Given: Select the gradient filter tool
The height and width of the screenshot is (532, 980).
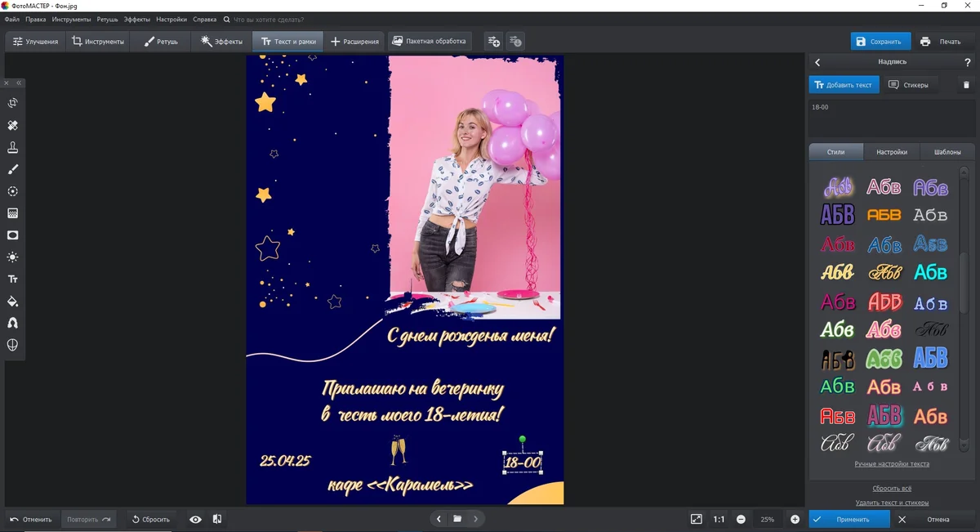Looking at the screenshot, I should tap(13, 213).
